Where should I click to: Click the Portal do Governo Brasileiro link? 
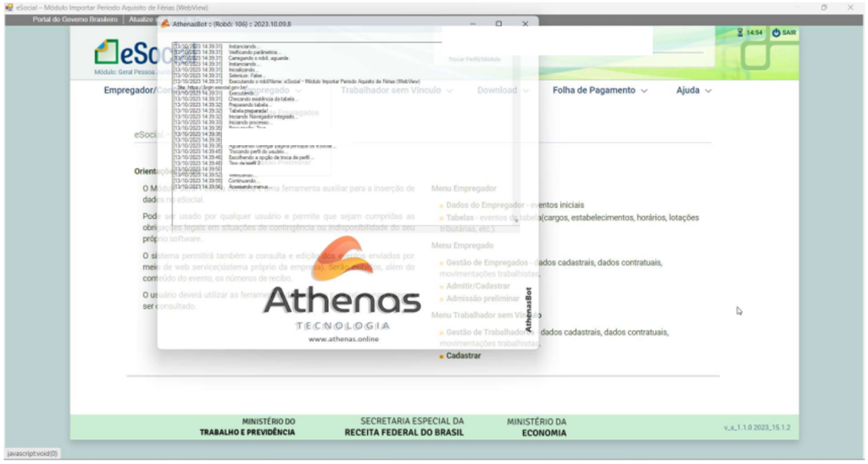pos(75,20)
